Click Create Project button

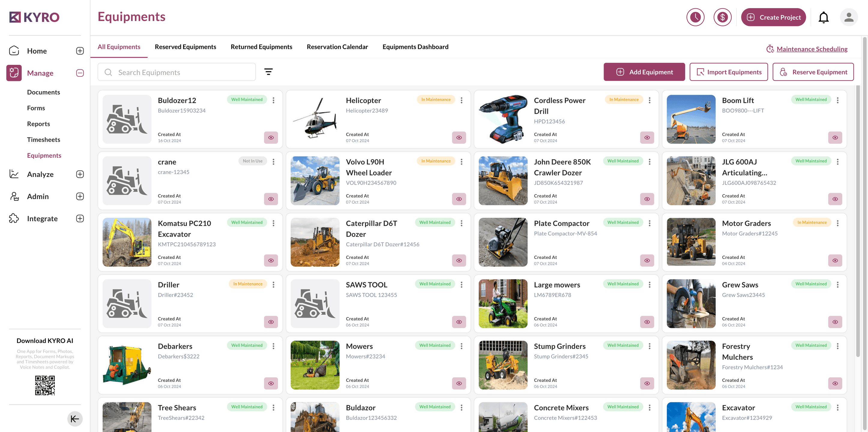pos(773,17)
